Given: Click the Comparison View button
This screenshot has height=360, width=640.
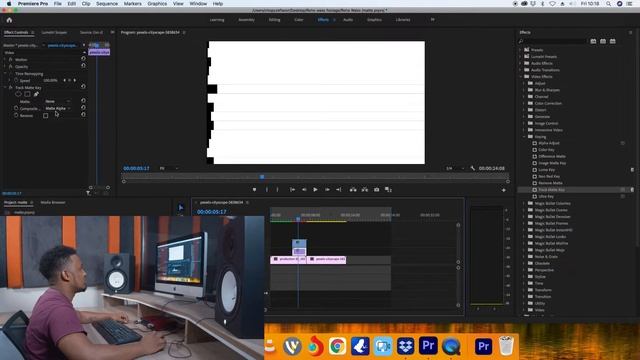Looking at the screenshot, I should point(388,190).
